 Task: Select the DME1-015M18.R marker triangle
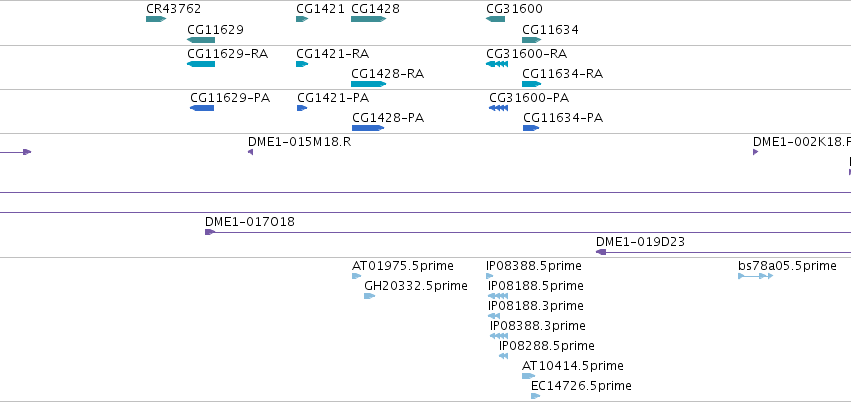pyautogui.click(x=251, y=152)
